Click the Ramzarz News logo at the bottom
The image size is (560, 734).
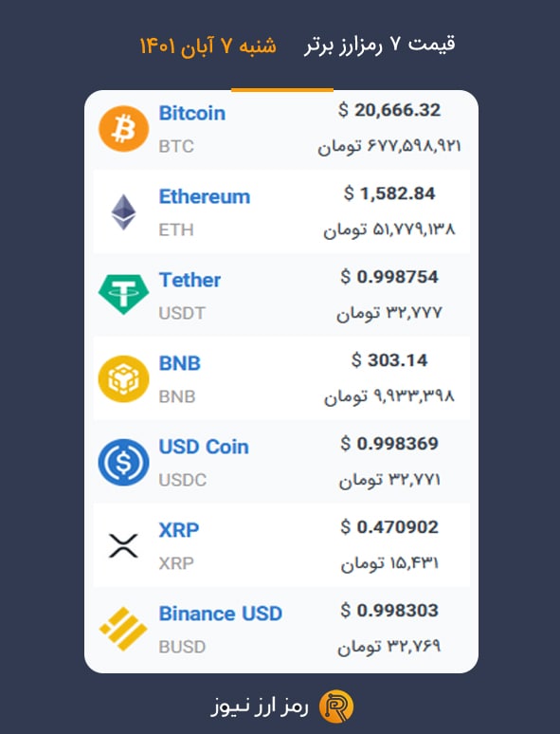coord(336,706)
